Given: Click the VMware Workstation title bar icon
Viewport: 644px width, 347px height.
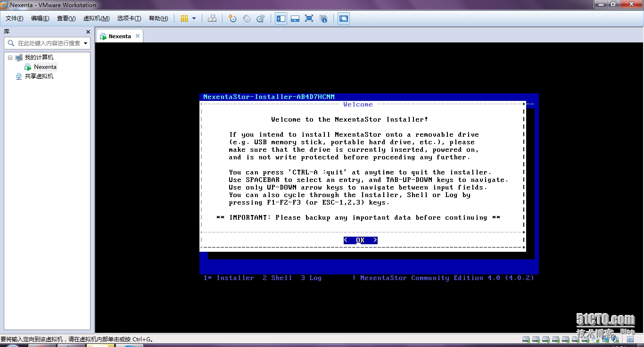Looking at the screenshot, I should coord(4,5).
